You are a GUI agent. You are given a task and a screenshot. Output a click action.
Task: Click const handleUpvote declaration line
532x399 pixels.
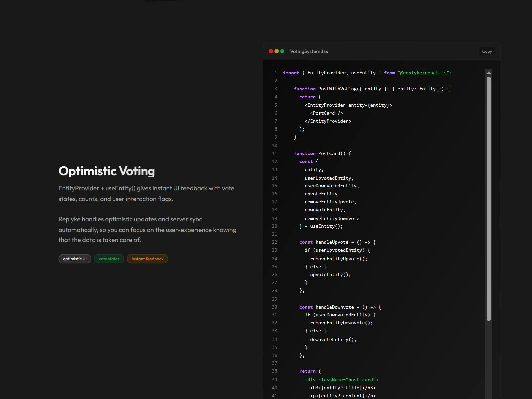(x=337, y=242)
